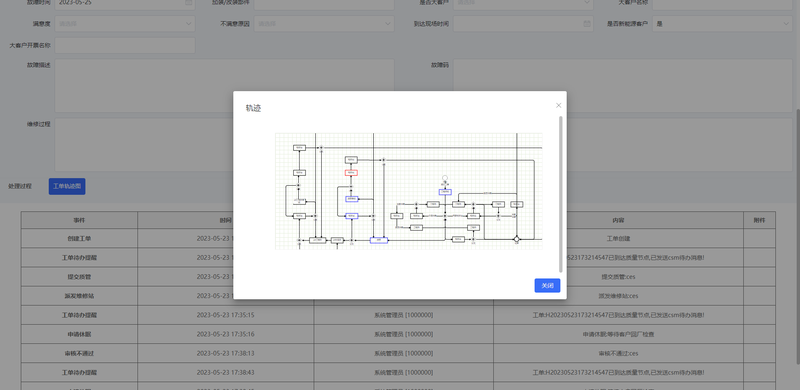Click the diamond gateway node in the flowchart
The height and width of the screenshot is (390, 800).
[516, 239]
